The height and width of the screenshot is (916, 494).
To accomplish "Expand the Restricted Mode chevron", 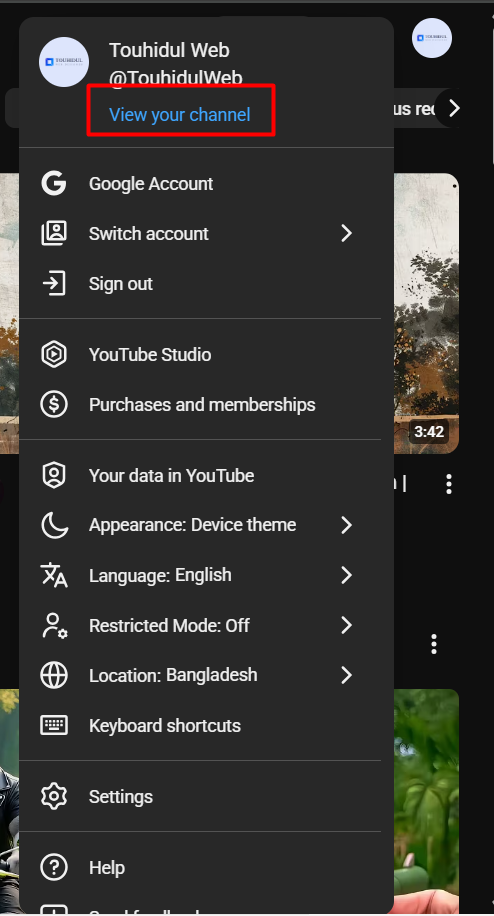I will pos(346,625).
